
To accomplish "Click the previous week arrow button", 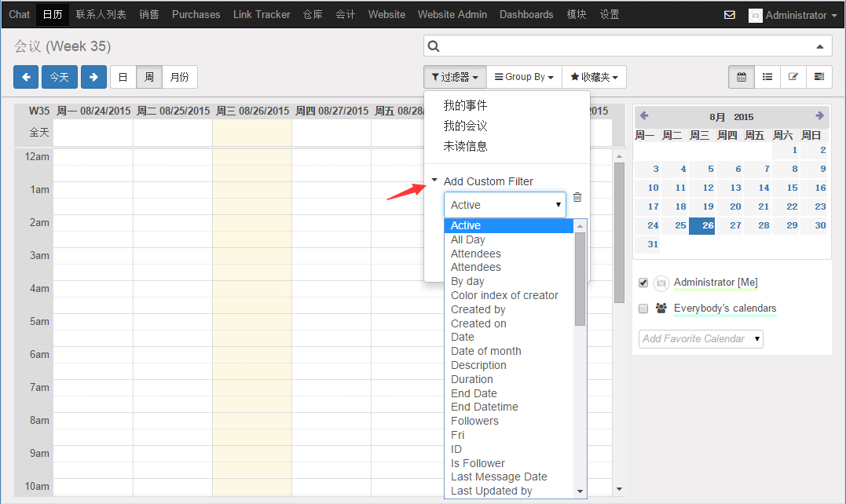I will 26,77.
